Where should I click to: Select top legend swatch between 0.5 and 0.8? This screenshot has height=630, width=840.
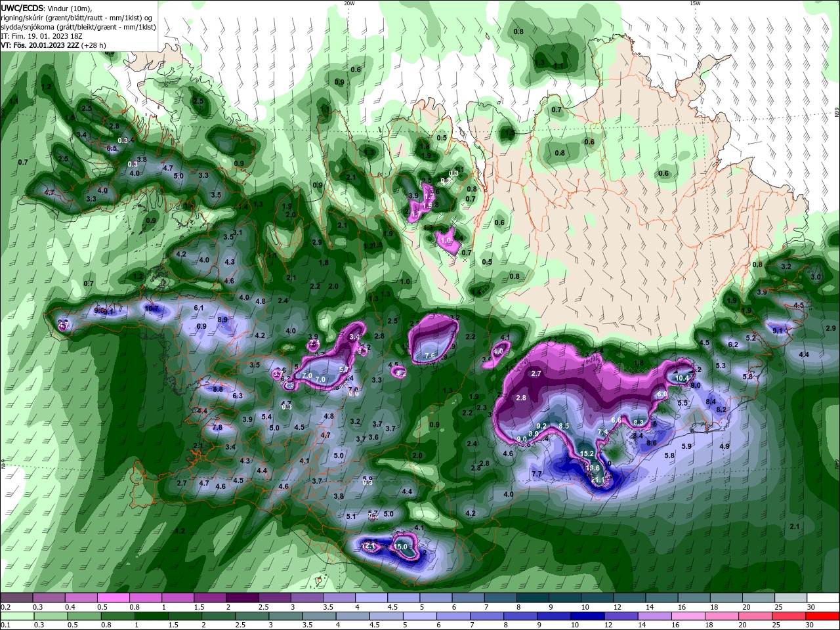pos(113,598)
